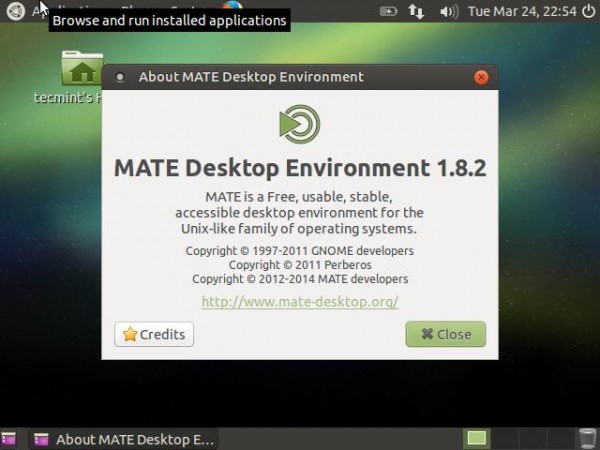Click the MATE logo in About dialog

pyautogui.click(x=300, y=124)
